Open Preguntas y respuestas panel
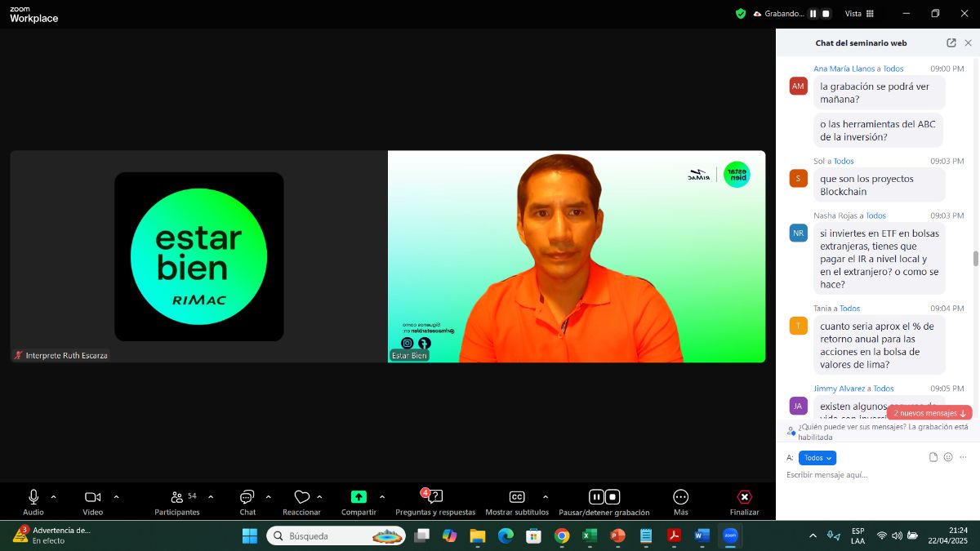The height and width of the screenshot is (551, 980). coord(434,497)
